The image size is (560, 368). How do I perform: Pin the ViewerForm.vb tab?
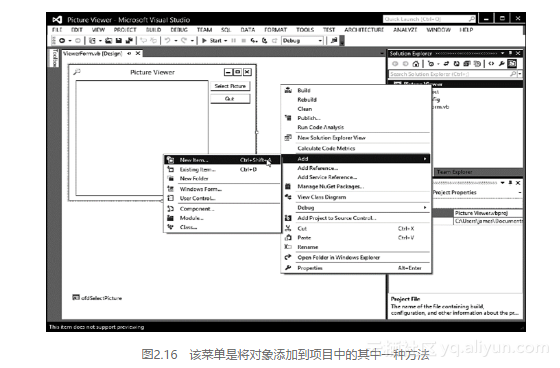(x=129, y=53)
